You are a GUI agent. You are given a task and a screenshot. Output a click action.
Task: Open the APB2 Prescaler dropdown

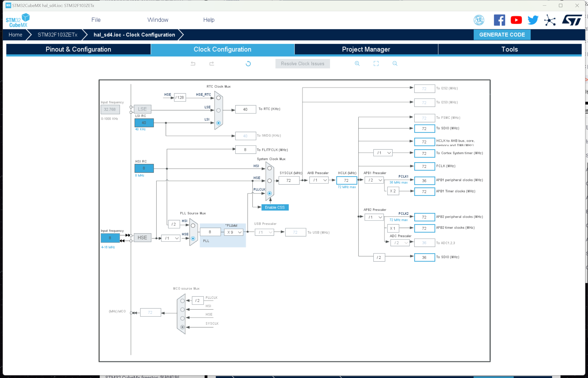point(374,217)
